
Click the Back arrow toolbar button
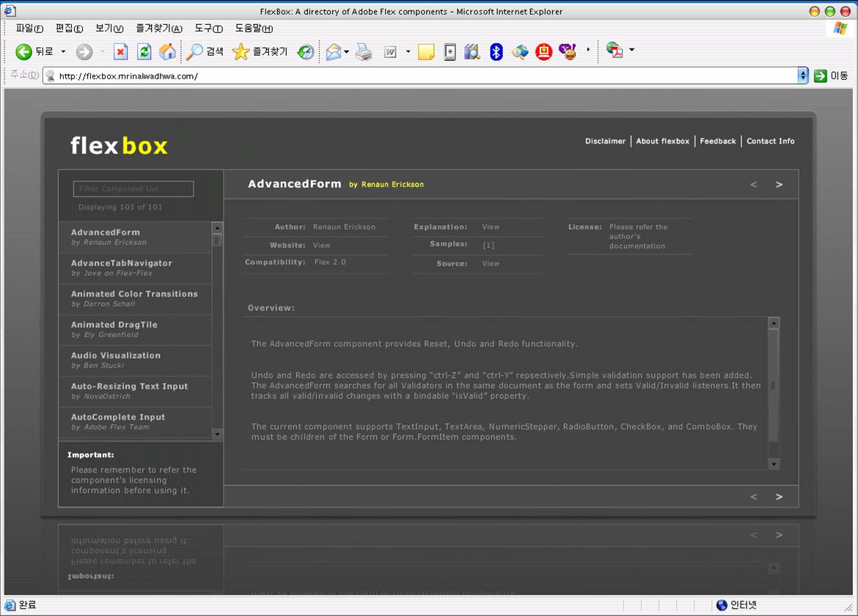34,51
